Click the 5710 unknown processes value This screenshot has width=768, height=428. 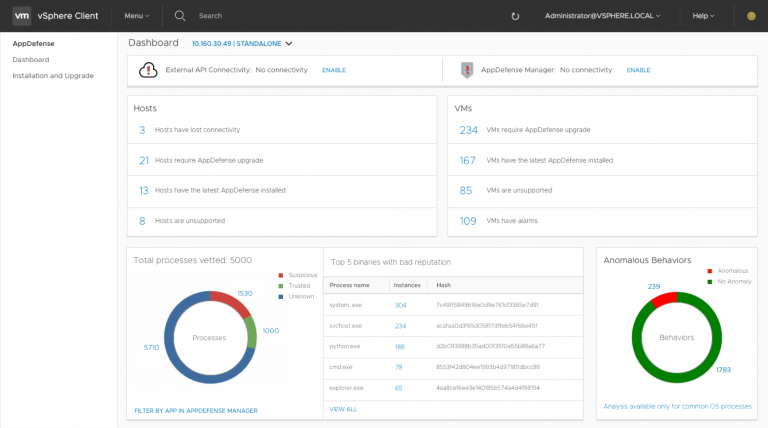[151, 347]
